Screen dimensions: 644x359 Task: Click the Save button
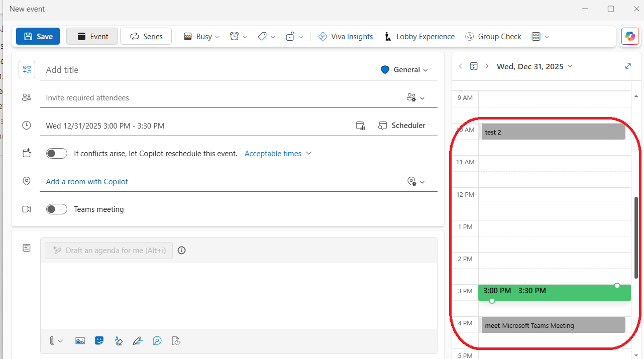[x=38, y=36]
